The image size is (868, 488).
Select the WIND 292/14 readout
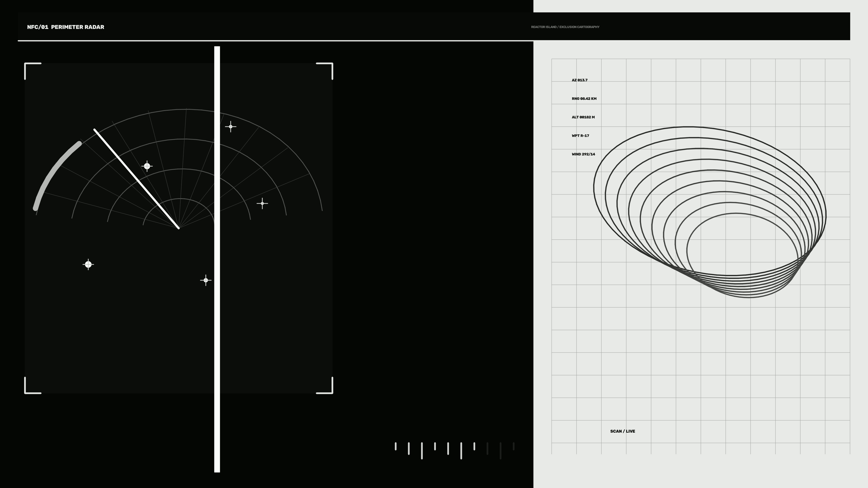click(x=583, y=154)
